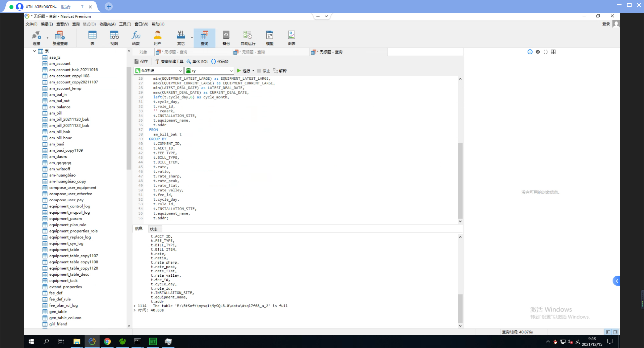Open the 文件(F) menu
The height and width of the screenshot is (348, 644).
tap(32, 24)
